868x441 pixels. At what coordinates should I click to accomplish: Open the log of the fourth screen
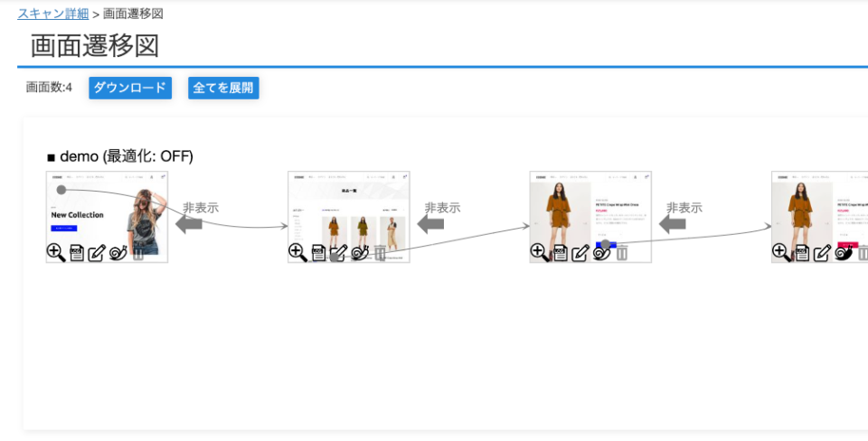pos(802,253)
